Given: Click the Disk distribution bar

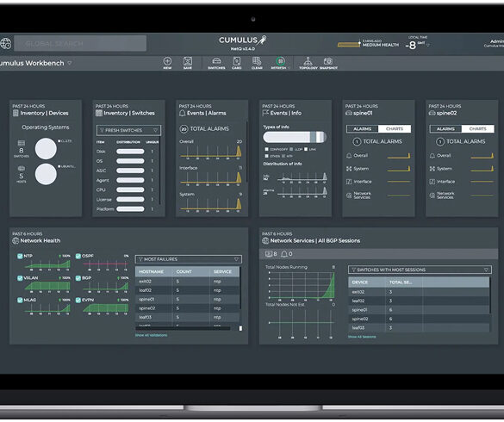Looking at the screenshot, I should [x=130, y=152].
